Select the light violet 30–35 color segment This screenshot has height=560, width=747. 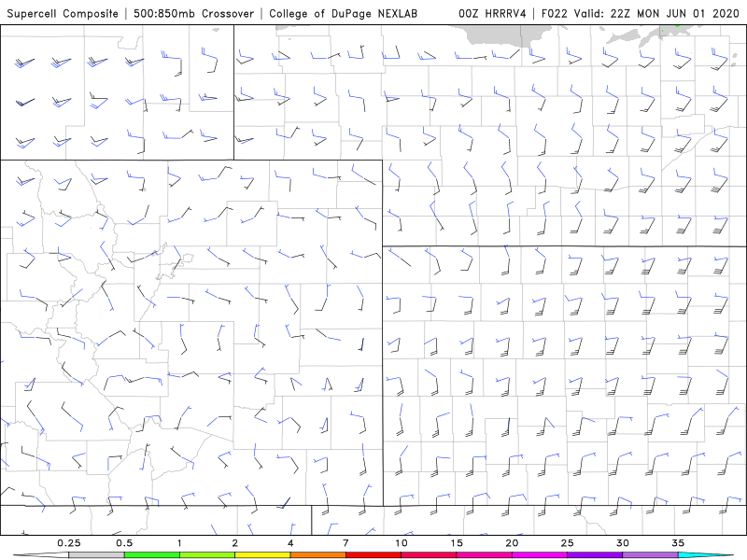pos(650,555)
